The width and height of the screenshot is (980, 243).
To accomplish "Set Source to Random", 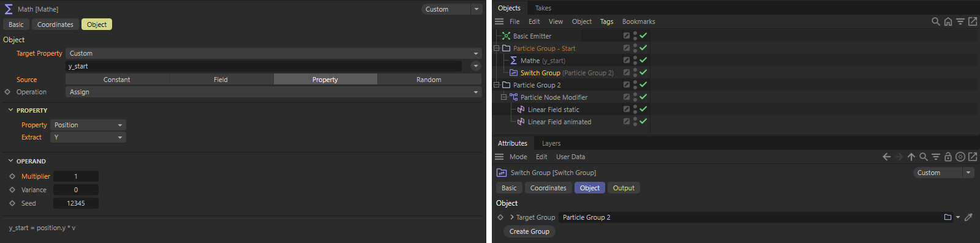I will (429, 80).
